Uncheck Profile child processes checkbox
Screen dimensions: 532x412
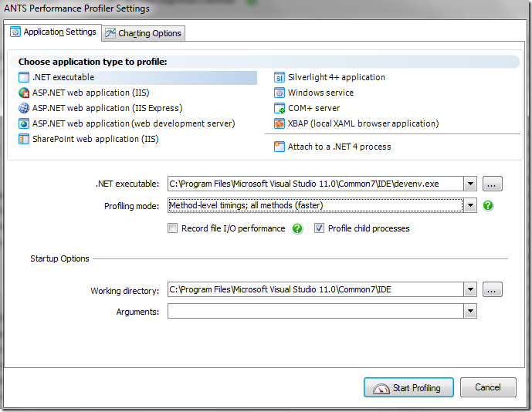point(319,228)
